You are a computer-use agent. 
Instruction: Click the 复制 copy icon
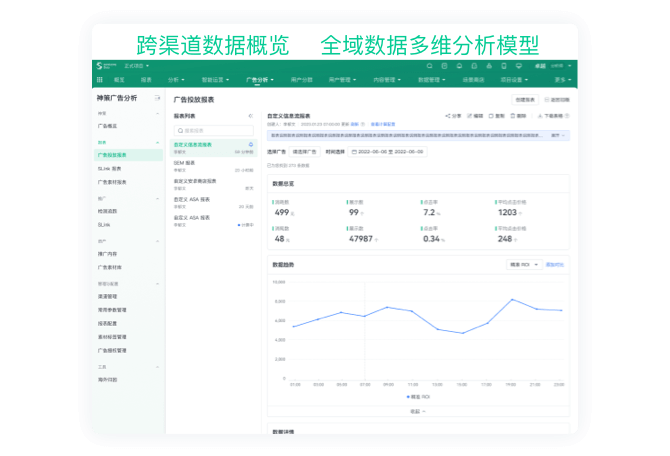coord(491,116)
